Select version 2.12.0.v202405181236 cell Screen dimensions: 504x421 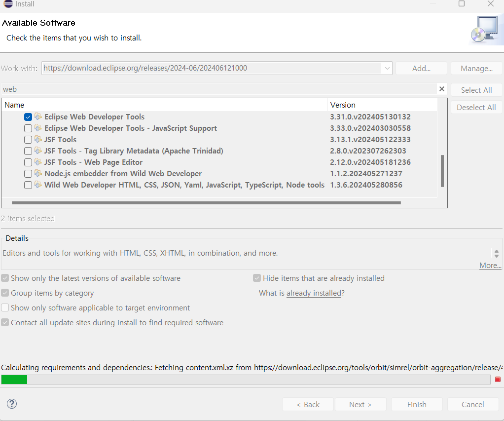[370, 162]
